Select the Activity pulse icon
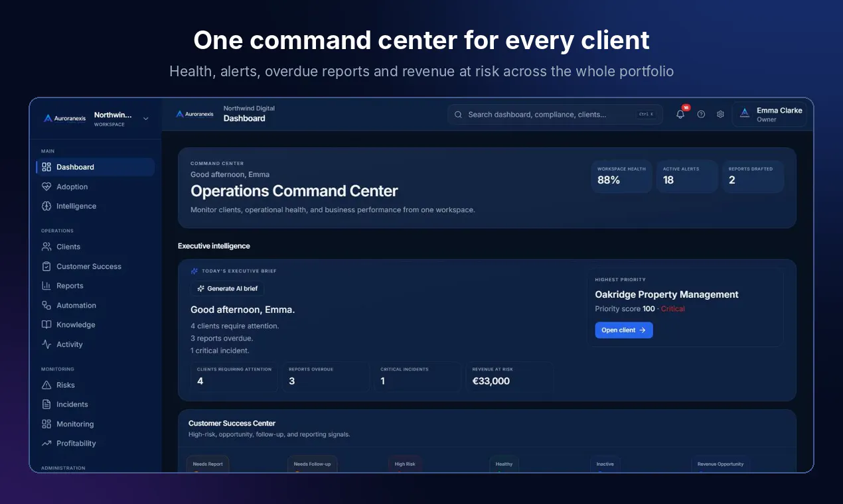The height and width of the screenshot is (504, 843). (x=46, y=345)
